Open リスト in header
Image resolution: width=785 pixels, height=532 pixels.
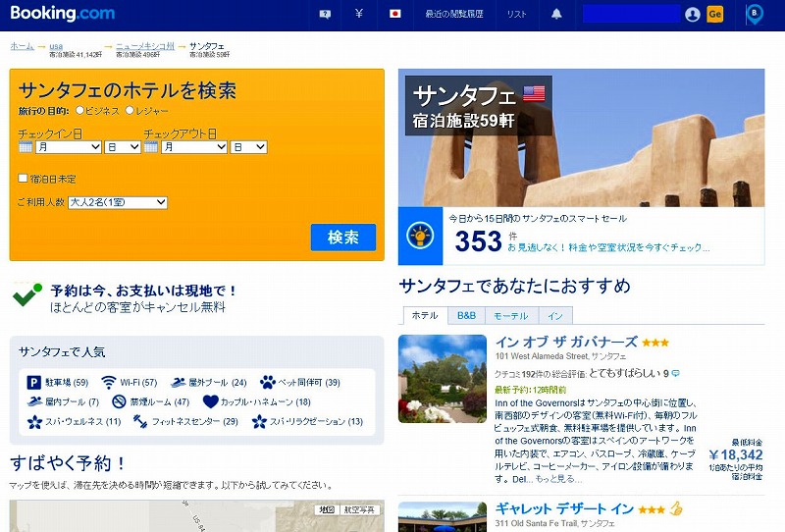517,14
